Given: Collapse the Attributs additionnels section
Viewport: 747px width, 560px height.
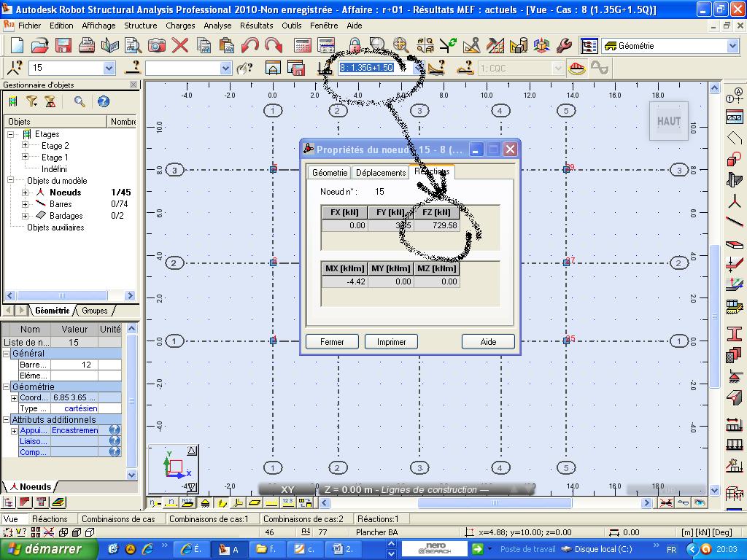Looking at the screenshot, I should coord(7,419).
